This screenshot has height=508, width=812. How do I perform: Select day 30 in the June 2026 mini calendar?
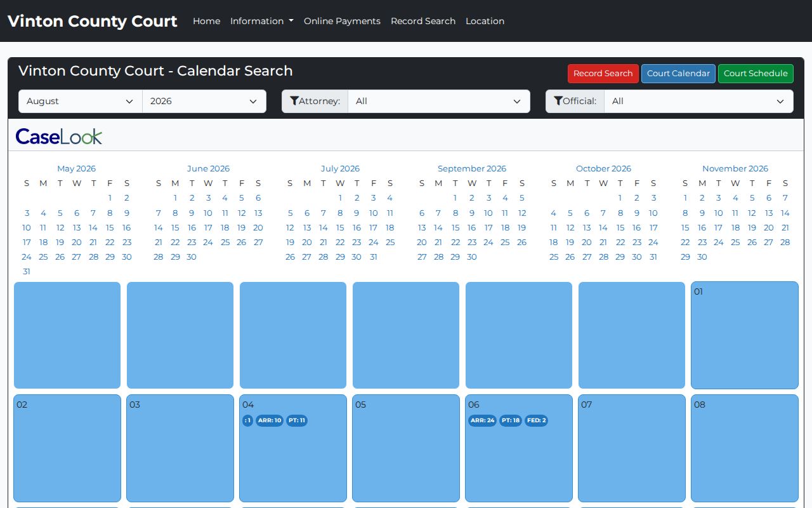coord(192,257)
